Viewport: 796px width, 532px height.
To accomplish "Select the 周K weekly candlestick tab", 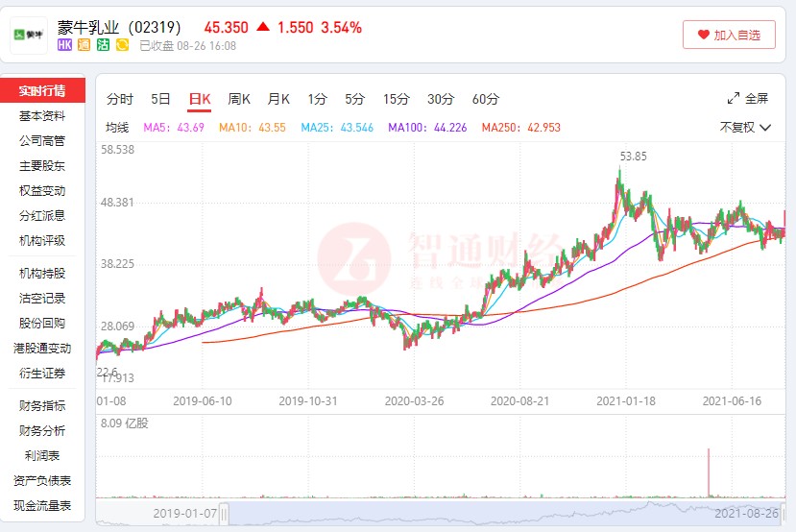I will (239, 99).
